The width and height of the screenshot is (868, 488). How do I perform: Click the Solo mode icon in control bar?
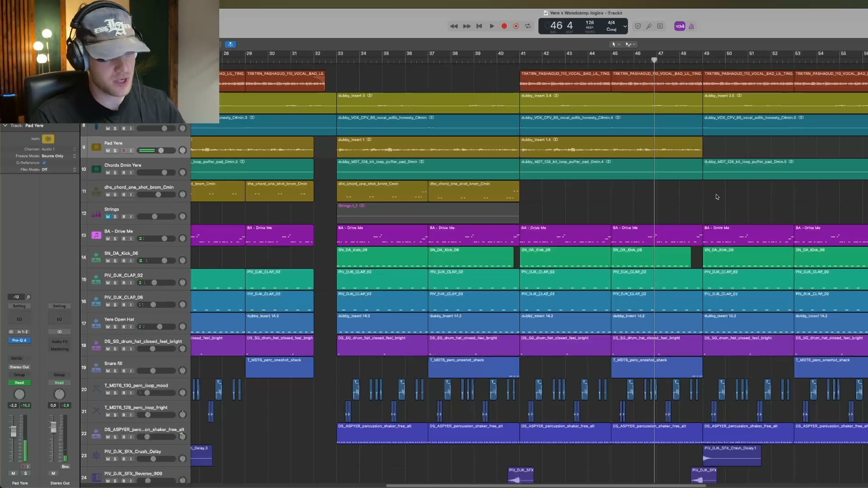(660, 26)
